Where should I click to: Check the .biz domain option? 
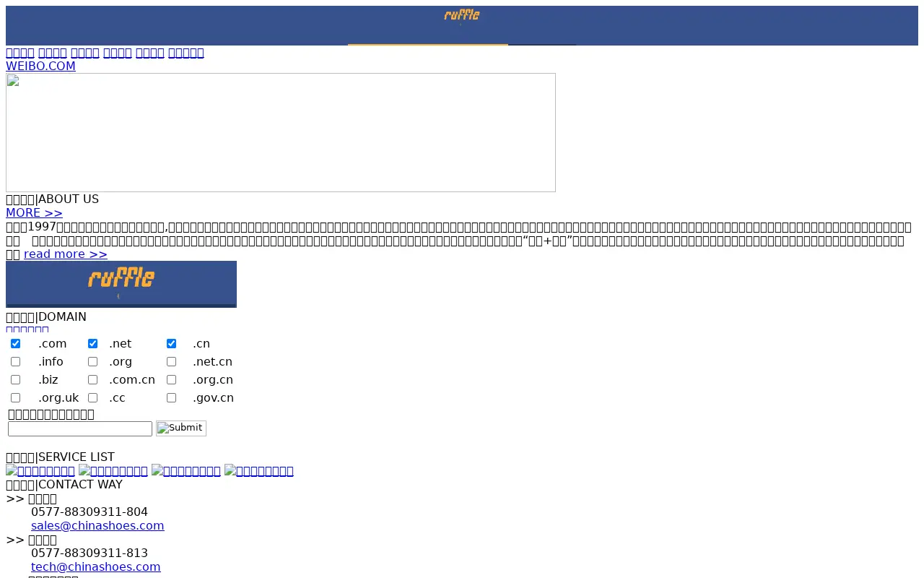15,380
